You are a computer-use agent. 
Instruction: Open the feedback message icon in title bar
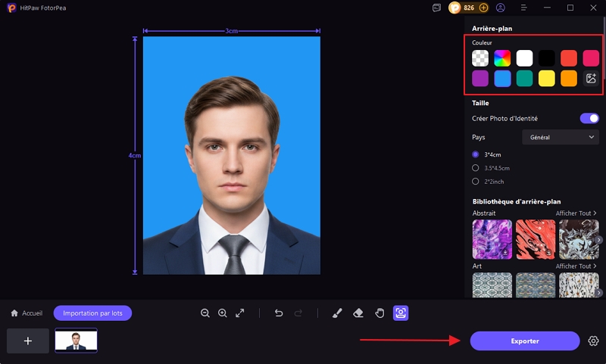point(436,8)
